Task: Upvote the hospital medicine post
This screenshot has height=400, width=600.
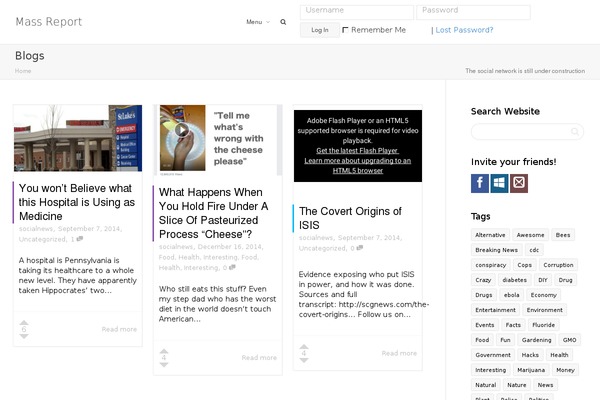Action: (24, 322)
